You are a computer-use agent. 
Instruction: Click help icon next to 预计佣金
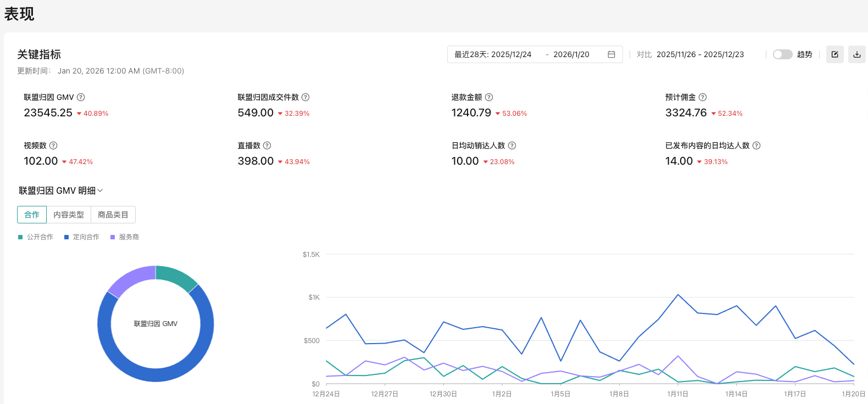point(703,97)
